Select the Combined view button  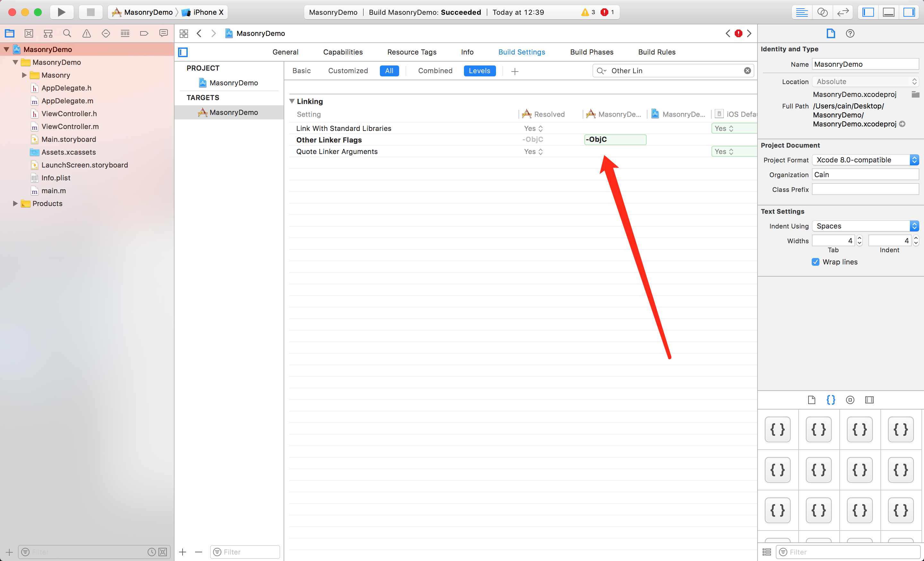pos(435,71)
